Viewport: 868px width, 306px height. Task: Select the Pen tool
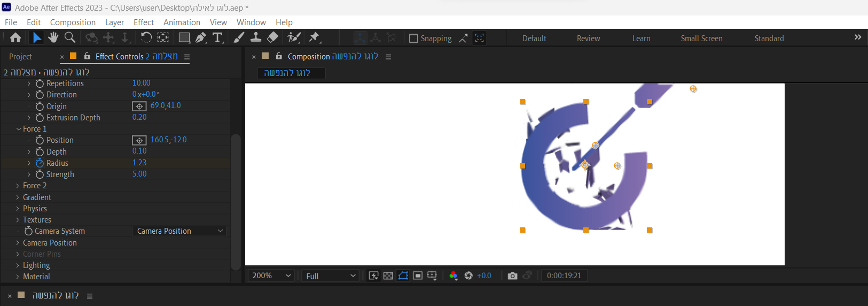[201, 37]
